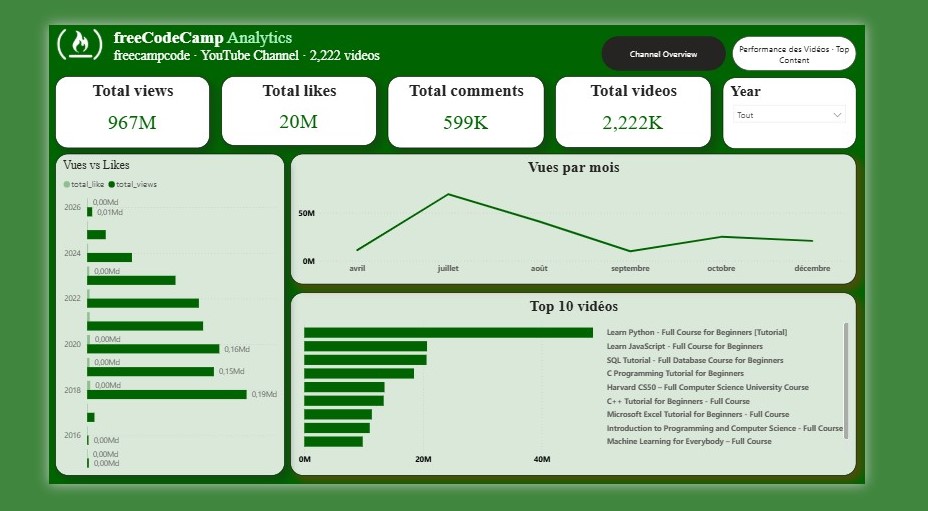This screenshot has height=511, width=928.
Task: Select Microsoft Excel Tutorial for Beginners label
Action: 698,414
